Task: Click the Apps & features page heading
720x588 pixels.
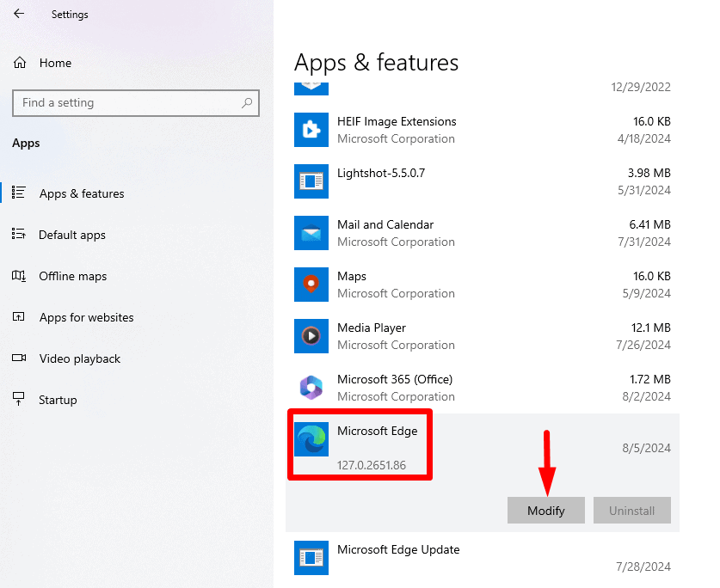Action: pyautogui.click(x=377, y=63)
